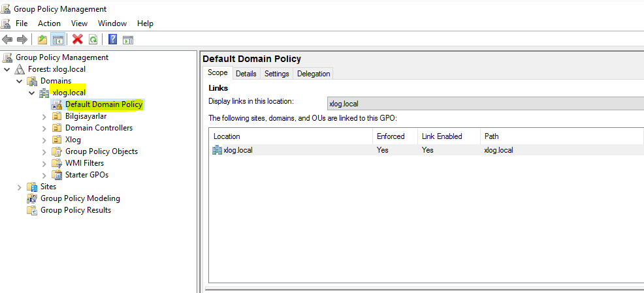The width and height of the screenshot is (644, 293).
Task: Click the Domains folder icon
Action: pos(33,81)
